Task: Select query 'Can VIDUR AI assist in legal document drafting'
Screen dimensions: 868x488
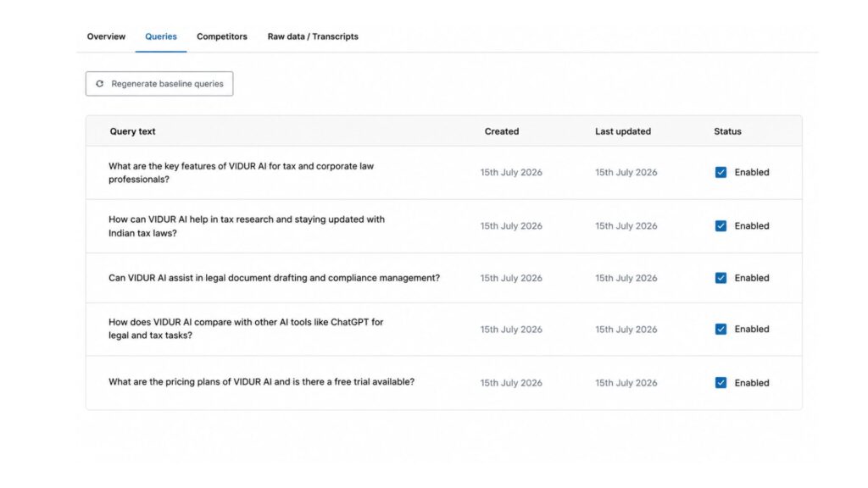Action: point(274,278)
